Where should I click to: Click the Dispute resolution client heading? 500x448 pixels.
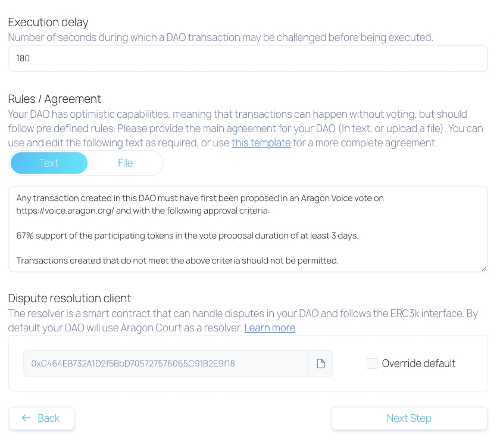coord(70,298)
